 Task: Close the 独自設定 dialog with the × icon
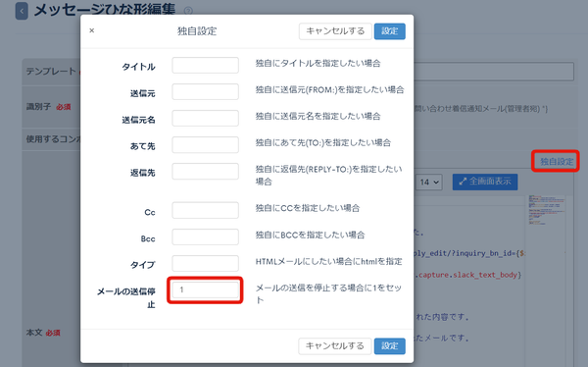pos(92,30)
